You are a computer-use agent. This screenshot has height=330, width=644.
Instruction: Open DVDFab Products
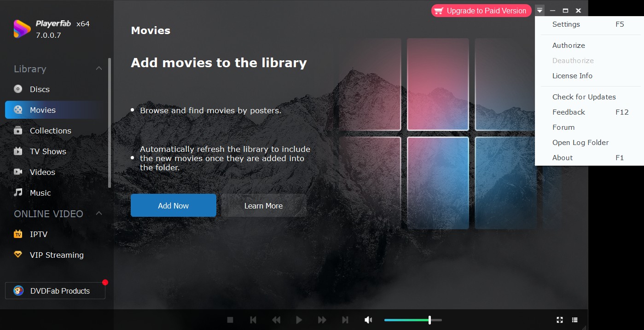pos(55,291)
